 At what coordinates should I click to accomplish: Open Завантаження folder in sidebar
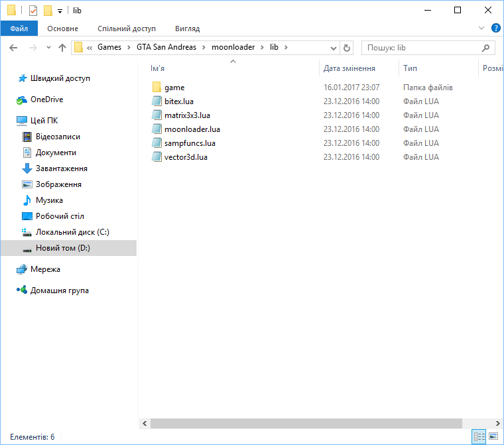pos(62,168)
